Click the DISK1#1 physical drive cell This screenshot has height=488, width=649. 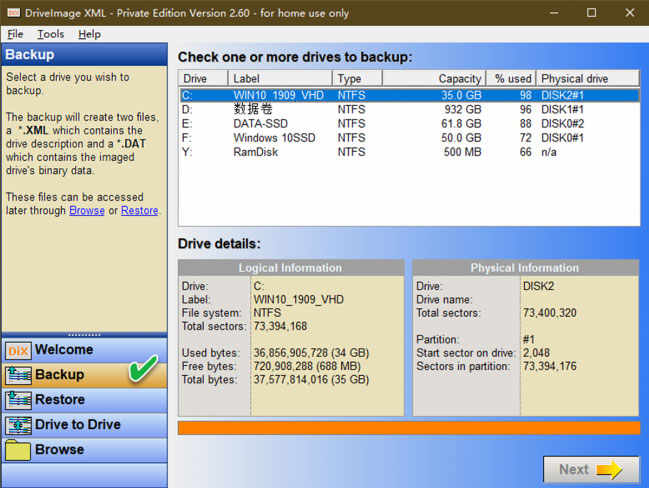click(x=562, y=109)
